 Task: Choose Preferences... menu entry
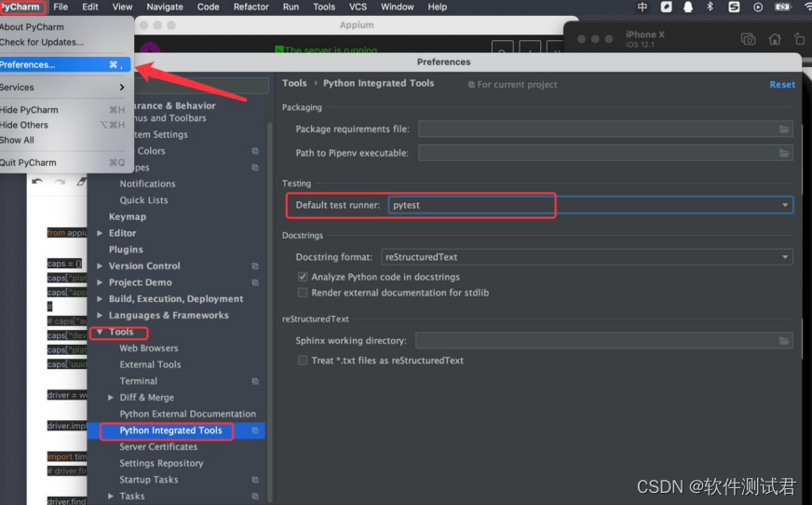tap(65, 64)
